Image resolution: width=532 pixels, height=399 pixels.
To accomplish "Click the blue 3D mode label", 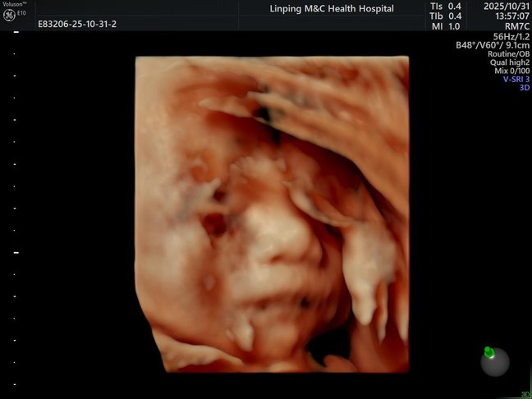I will [524, 87].
